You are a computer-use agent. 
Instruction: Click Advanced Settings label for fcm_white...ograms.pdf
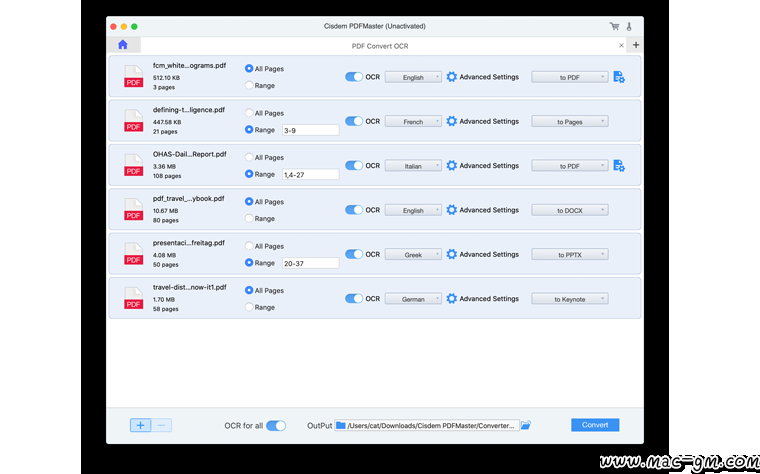(489, 77)
